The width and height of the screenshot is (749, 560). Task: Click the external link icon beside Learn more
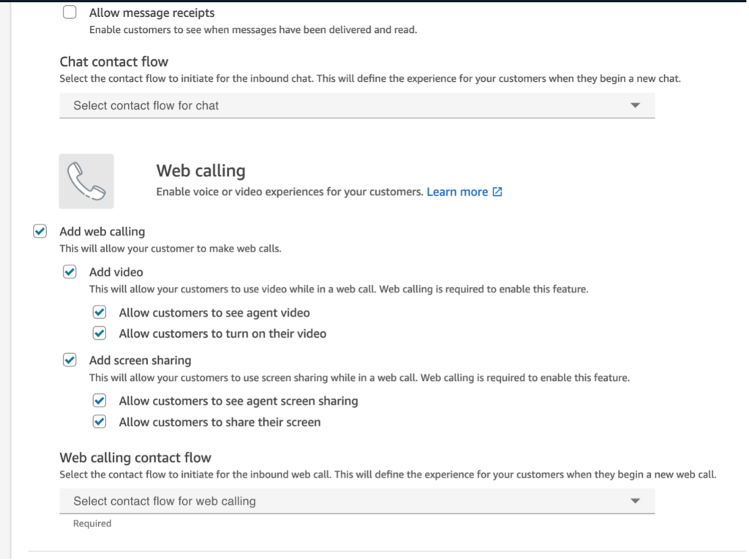pyautogui.click(x=497, y=192)
